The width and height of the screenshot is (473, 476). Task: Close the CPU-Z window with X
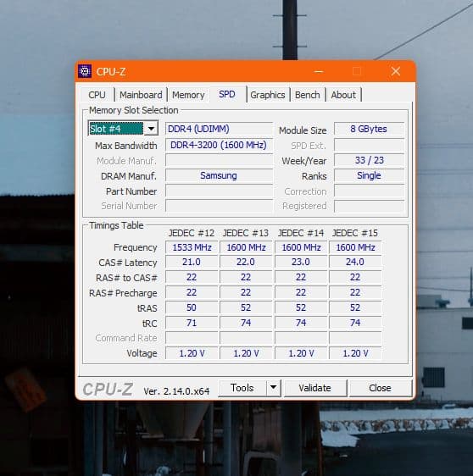tap(396, 71)
